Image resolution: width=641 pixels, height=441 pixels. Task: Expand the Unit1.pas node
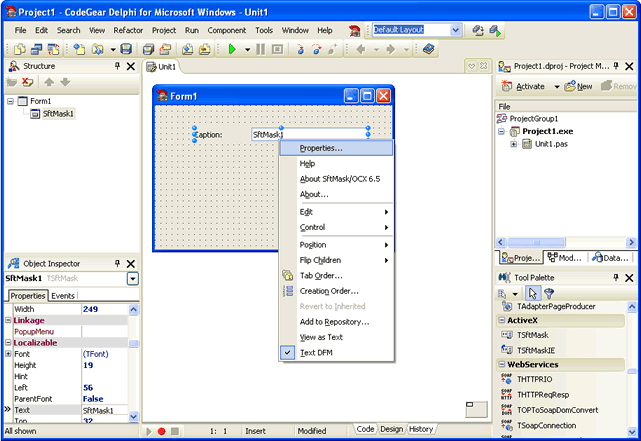tap(513, 144)
